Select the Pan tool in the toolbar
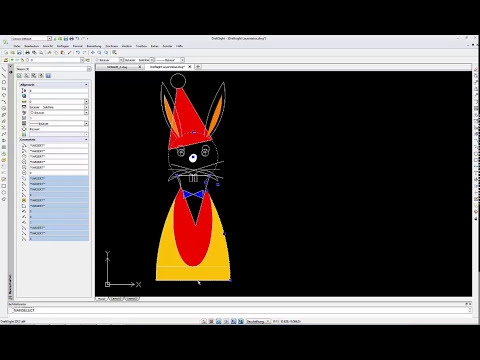The image size is (480, 360). point(93,53)
